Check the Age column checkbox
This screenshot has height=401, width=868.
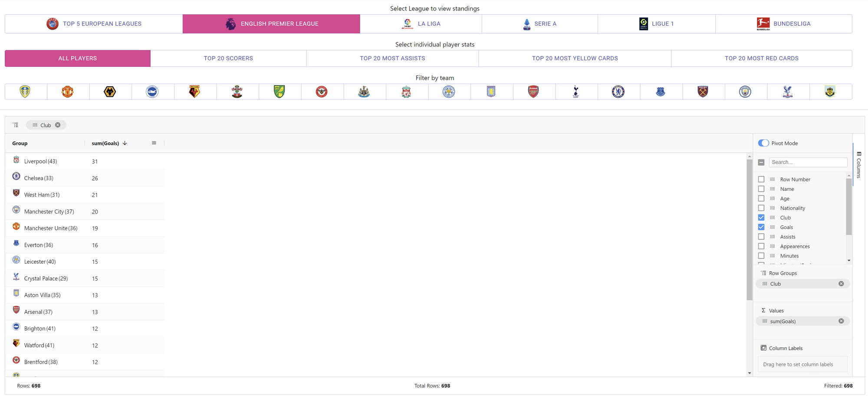[761, 198]
